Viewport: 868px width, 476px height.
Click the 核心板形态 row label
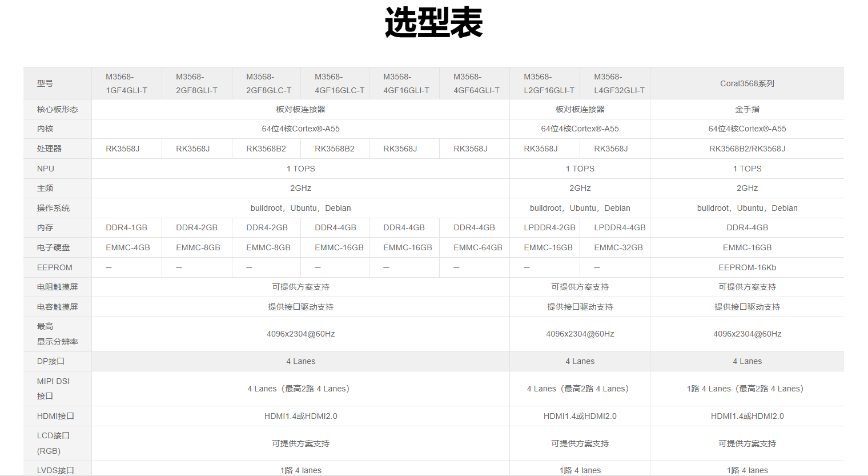pyautogui.click(x=57, y=109)
